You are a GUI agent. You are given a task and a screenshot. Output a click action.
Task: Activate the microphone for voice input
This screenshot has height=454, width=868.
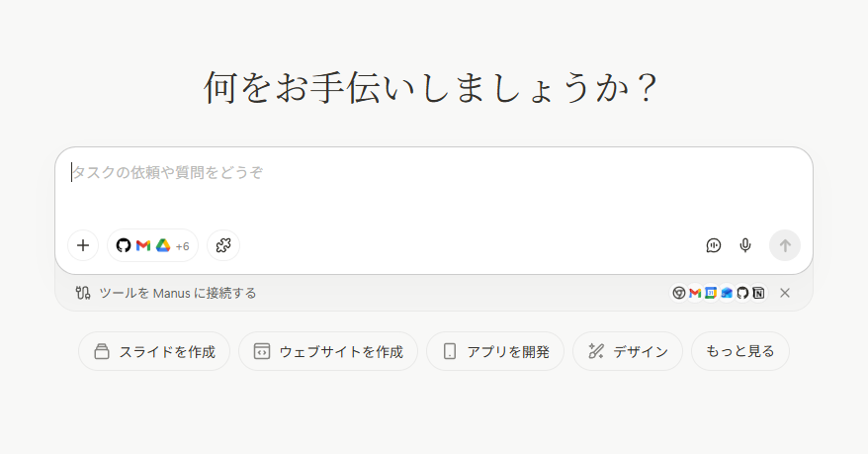pyautogui.click(x=745, y=245)
